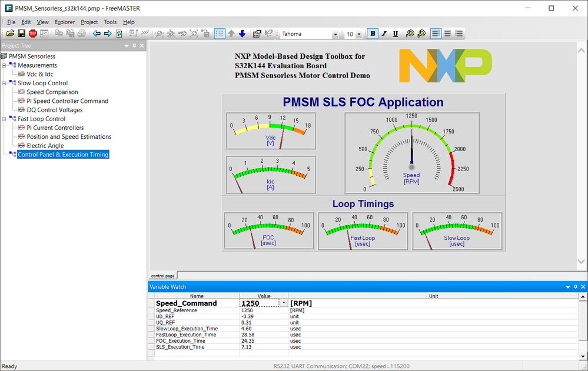This screenshot has width=588, height=371.
Task: Click the printer icon in the toolbar
Action: coord(81,34)
